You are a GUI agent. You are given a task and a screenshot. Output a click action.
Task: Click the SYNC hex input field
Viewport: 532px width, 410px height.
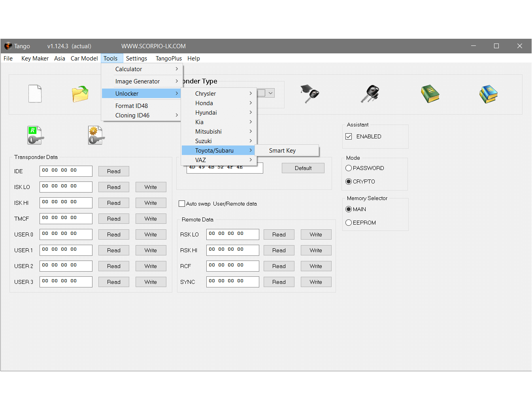pos(233,282)
